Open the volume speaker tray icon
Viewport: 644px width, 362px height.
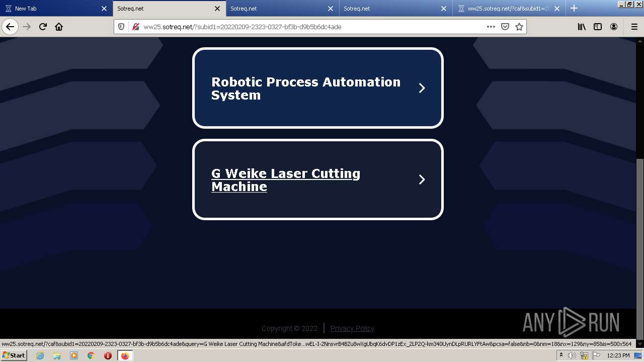click(572, 355)
